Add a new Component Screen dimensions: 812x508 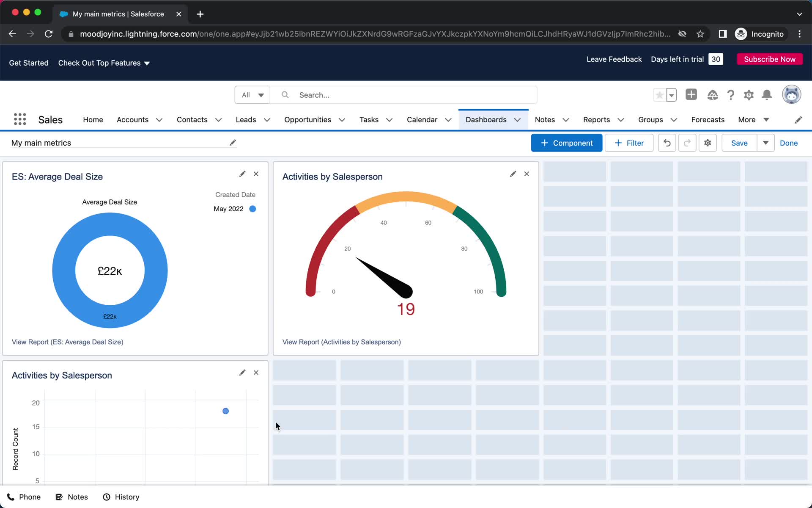[566, 143]
